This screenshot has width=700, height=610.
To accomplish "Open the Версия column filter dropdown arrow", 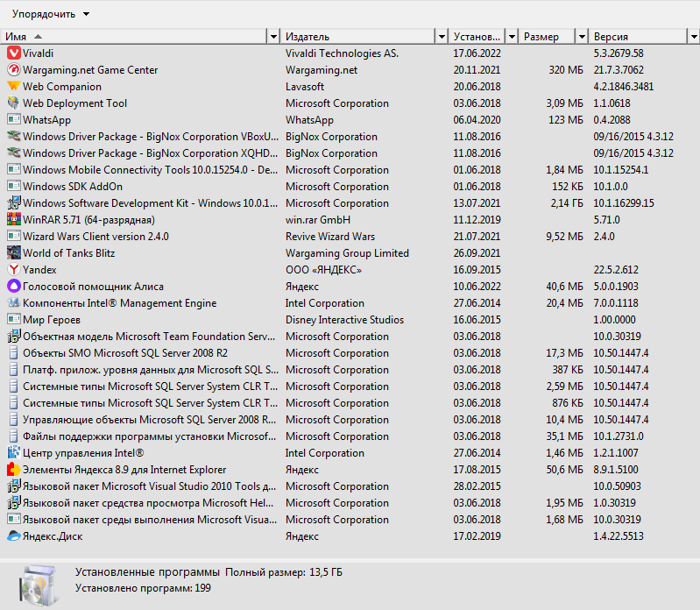I will [x=693, y=37].
